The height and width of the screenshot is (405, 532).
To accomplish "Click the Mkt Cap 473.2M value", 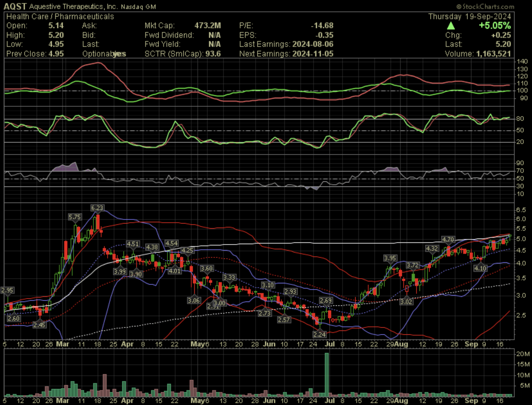I will pos(208,25).
